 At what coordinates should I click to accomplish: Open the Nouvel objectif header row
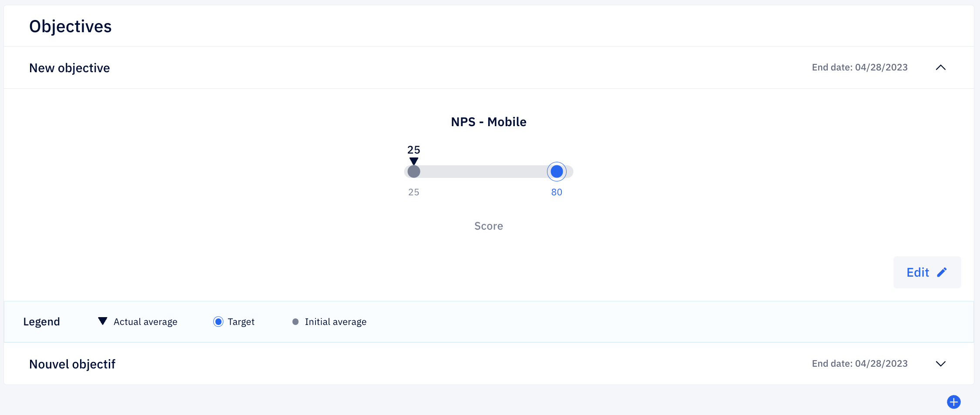[x=489, y=364]
